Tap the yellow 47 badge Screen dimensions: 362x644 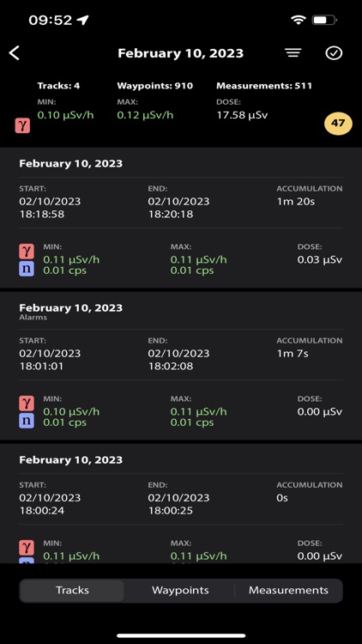pos(338,123)
